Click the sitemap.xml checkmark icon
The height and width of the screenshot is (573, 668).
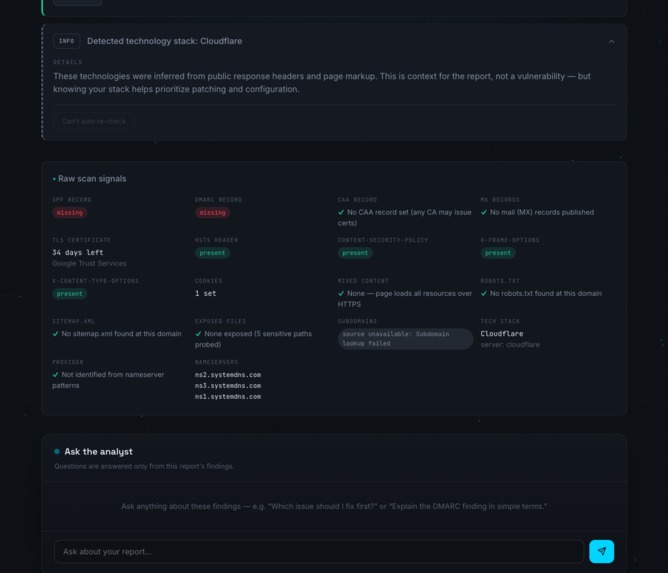click(55, 334)
